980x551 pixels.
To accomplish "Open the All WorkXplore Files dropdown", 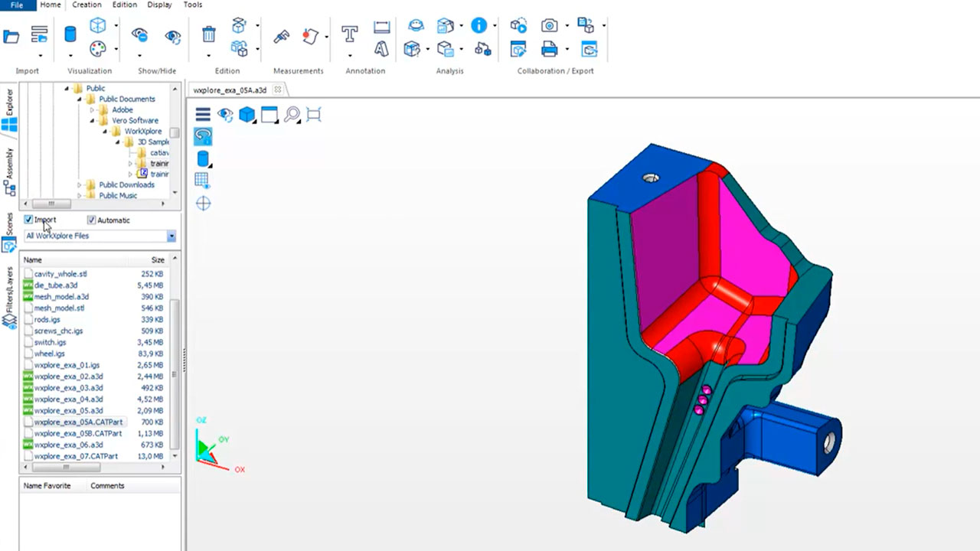I will coord(171,236).
